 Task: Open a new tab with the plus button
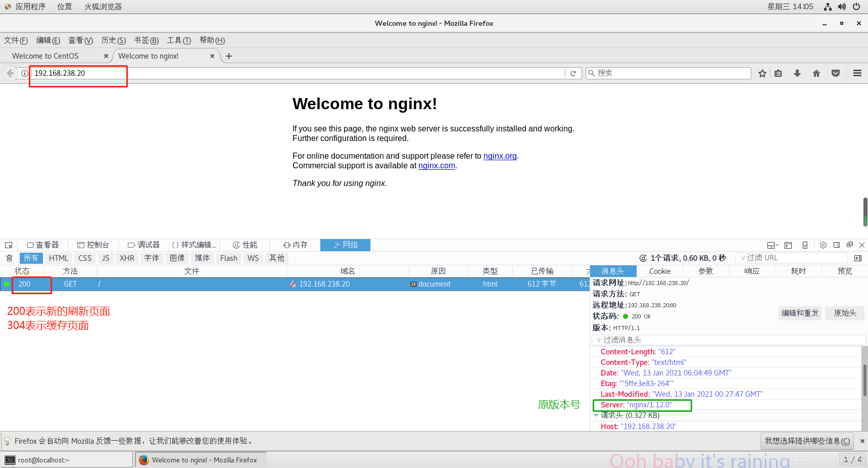point(229,56)
